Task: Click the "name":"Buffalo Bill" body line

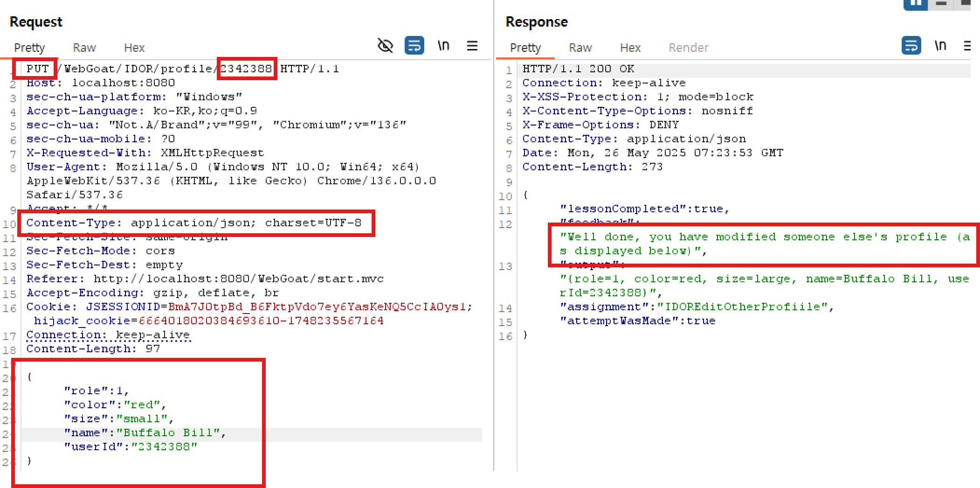Action: (145, 432)
